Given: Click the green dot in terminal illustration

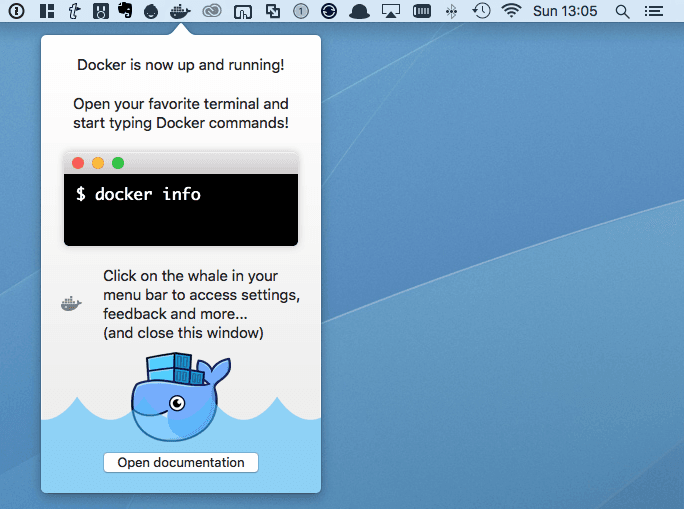Looking at the screenshot, I should (118, 163).
